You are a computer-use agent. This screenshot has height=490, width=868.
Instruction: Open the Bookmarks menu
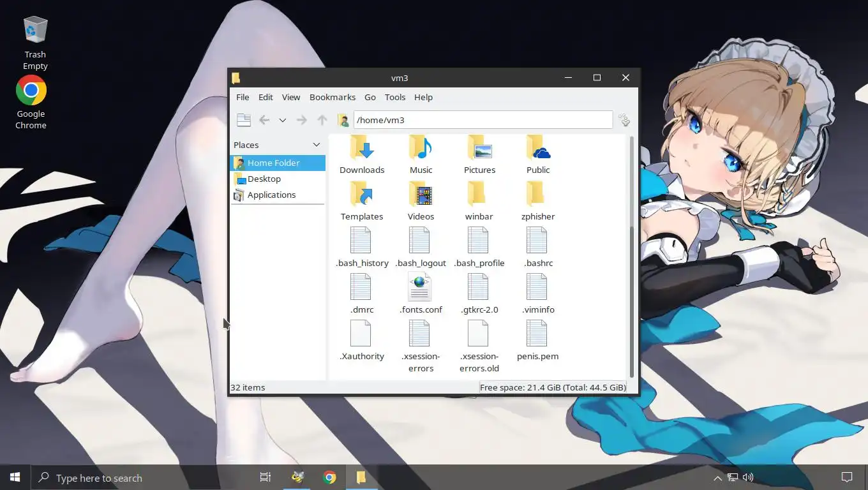pos(333,97)
